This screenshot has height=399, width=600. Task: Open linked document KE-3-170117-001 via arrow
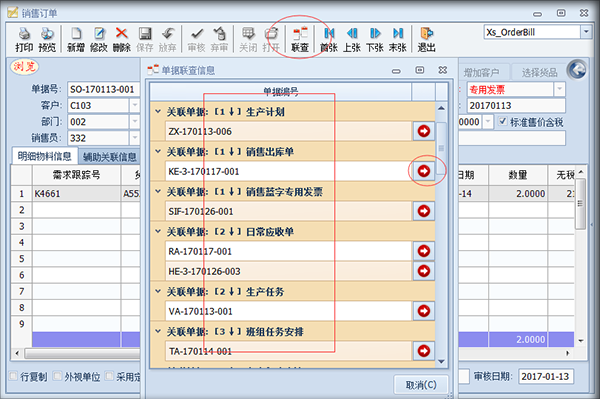(424, 171)
